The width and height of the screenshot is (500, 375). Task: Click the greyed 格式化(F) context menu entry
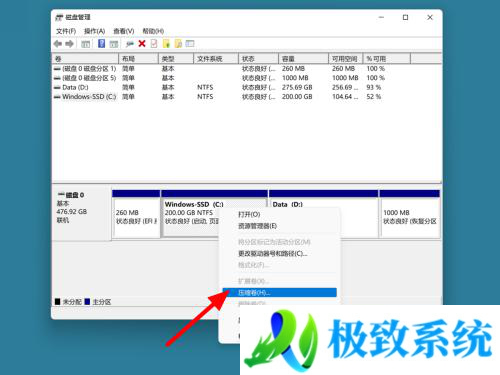coord(279,265)
